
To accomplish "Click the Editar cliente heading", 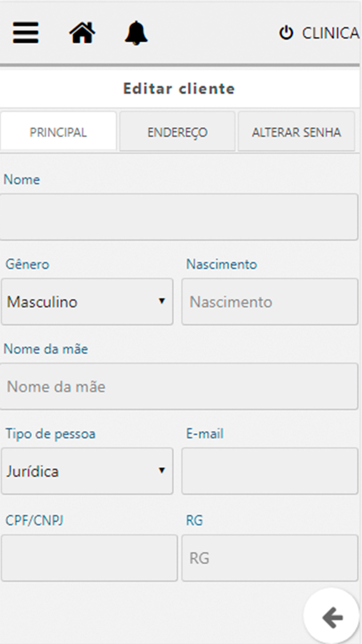I will [x=179, y=89].
